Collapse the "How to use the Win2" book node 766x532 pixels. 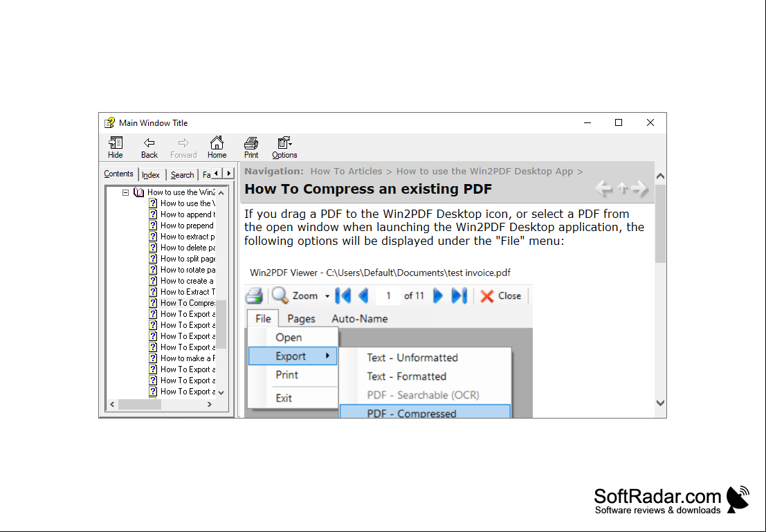[x=125, y=192]
